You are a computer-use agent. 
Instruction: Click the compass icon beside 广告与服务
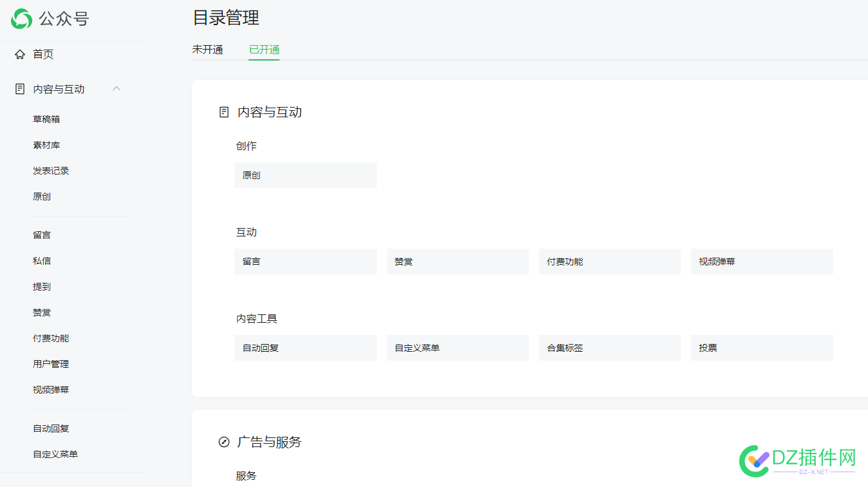point(224,442)
